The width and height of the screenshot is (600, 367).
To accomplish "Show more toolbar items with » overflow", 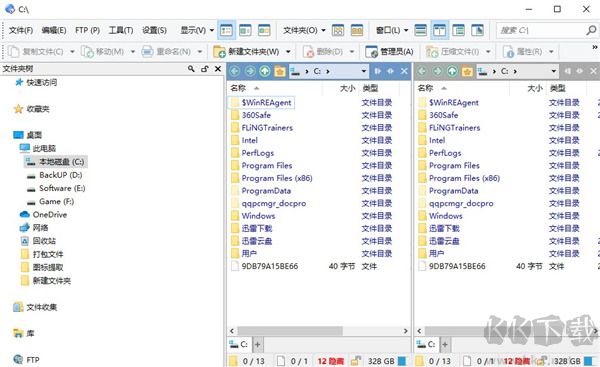I will pyautogui.click(x=595, y=47).
